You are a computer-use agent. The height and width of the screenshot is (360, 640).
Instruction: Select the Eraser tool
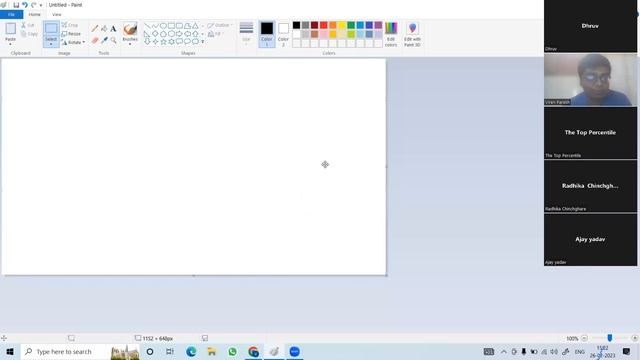95,40
